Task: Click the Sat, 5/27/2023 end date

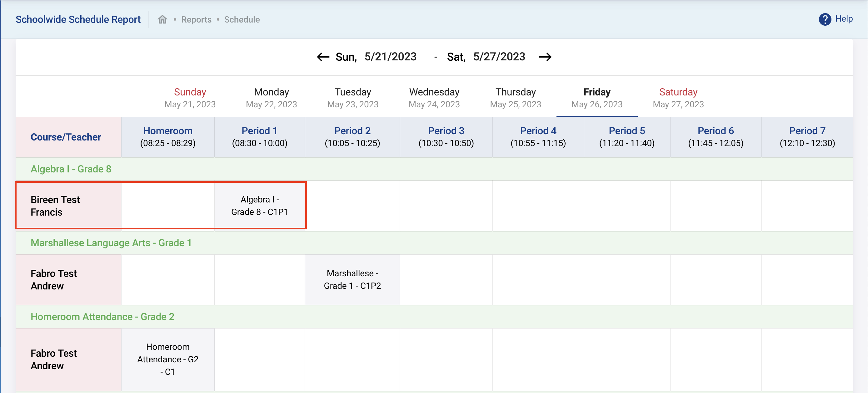Action: 486,57
